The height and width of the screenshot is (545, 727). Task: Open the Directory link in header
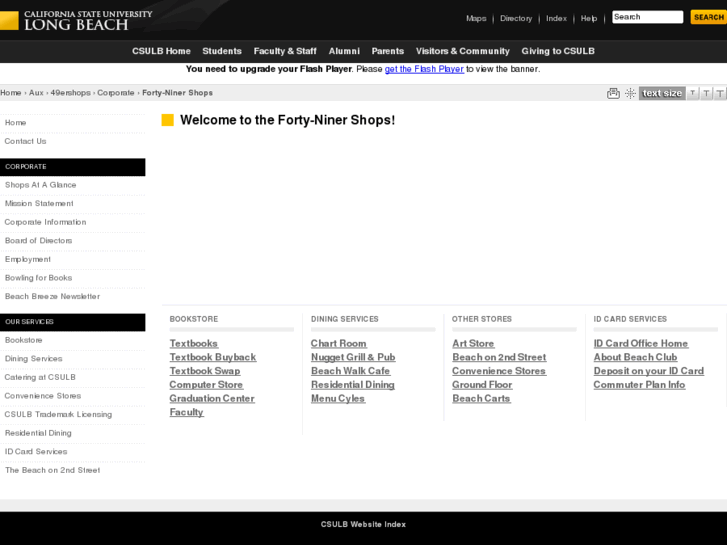pyautogui.click(x=516, y=19)
